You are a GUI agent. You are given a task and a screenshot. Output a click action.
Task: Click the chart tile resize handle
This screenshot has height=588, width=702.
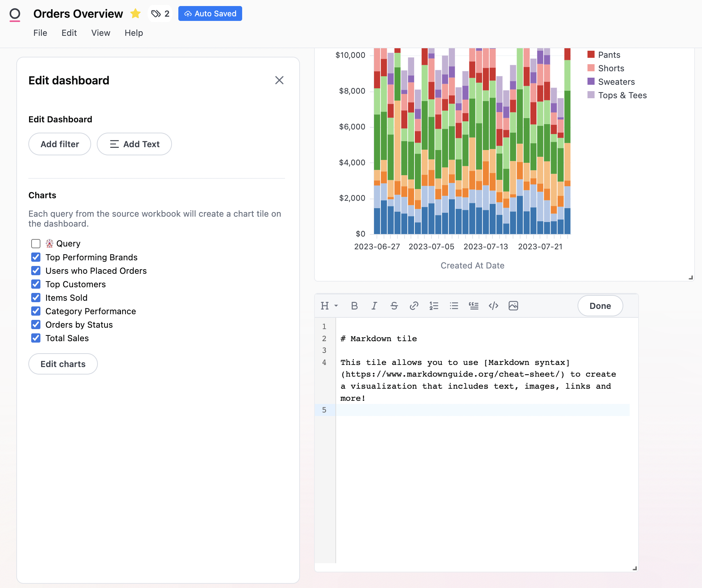[x=691, y=278]
